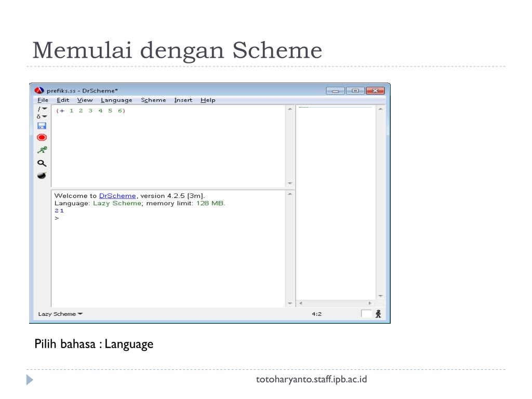This screenshot has width=532, height=399.
Task: Open the Lazy Scheme language dropdown
Action: tap(60, 314)
